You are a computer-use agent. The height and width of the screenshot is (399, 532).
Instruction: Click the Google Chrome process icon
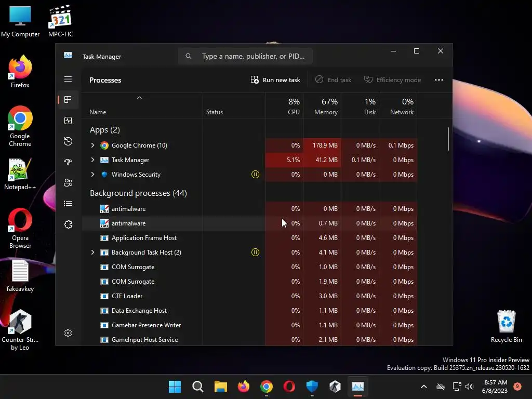coord(104,145)
